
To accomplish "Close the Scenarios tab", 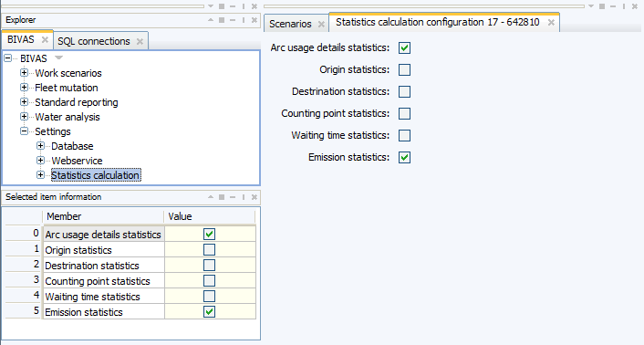I will click(x=321, y=25).
